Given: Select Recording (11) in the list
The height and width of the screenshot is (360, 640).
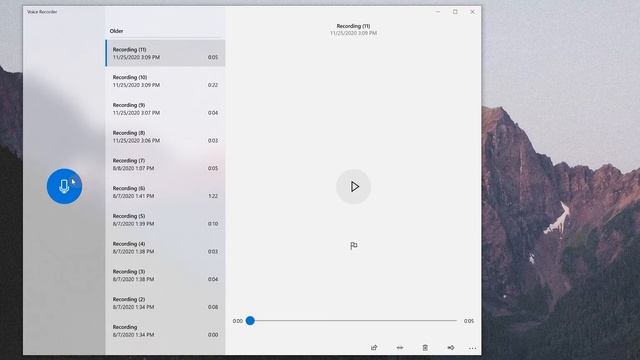Looking at the screenshot, I should [165, 53].
